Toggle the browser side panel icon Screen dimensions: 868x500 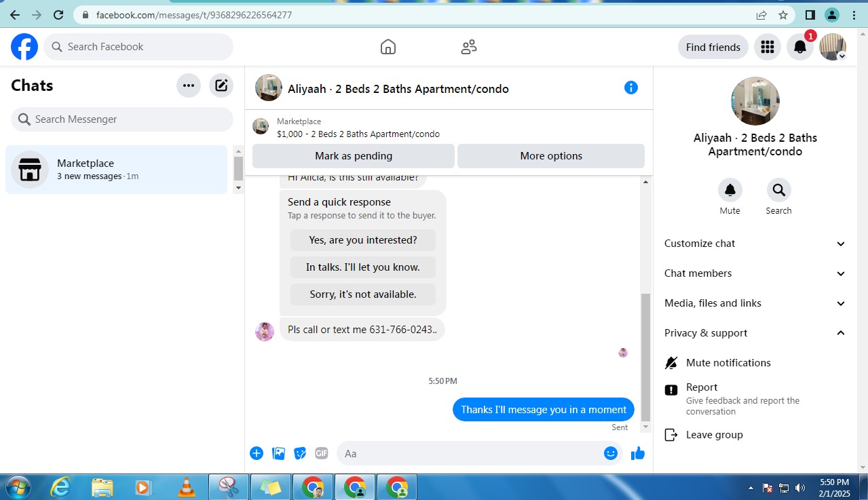coord(810,14)
